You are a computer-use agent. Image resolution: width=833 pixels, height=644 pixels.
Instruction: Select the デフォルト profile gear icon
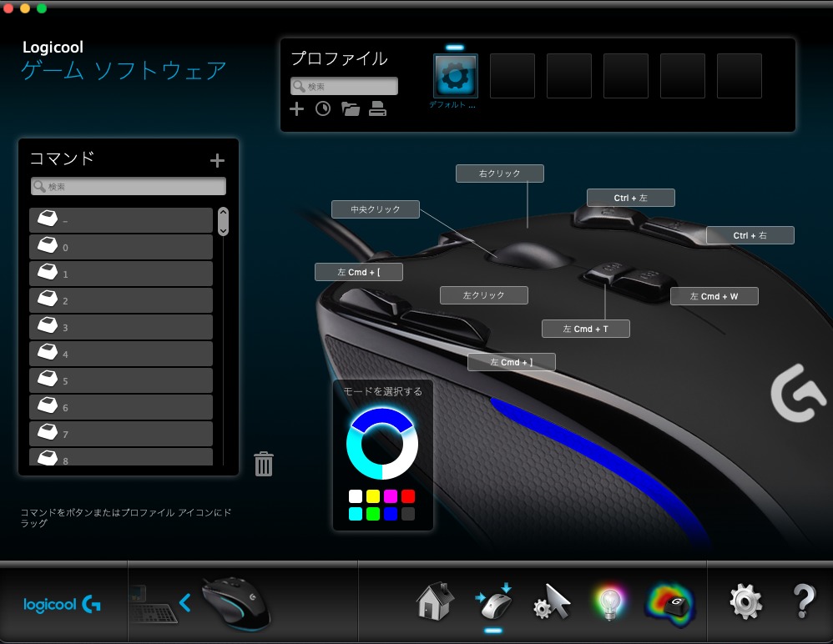455,76
